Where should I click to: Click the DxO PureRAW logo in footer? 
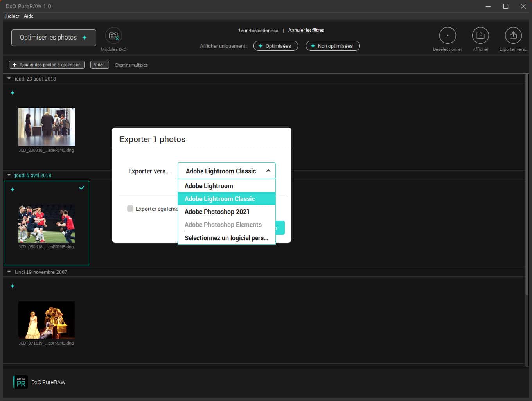21,382
